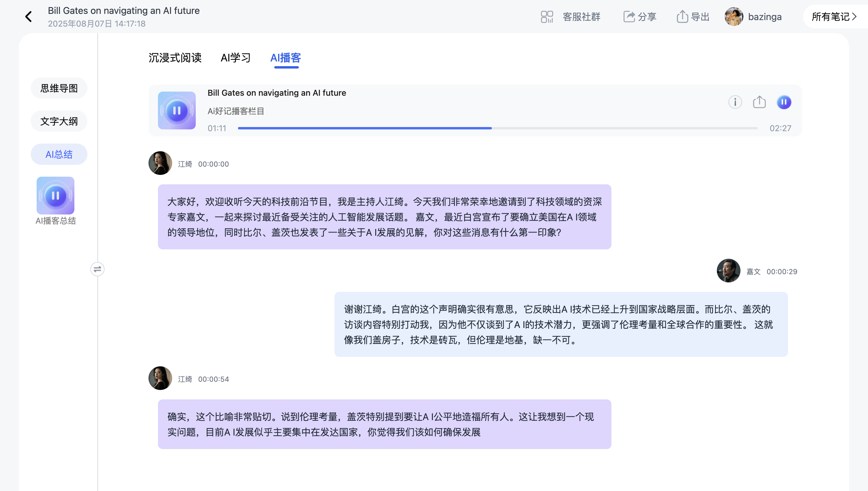Click the elapsed time 01:11
868x491 pixels.
pyautogui.click(x=217, y=128)
